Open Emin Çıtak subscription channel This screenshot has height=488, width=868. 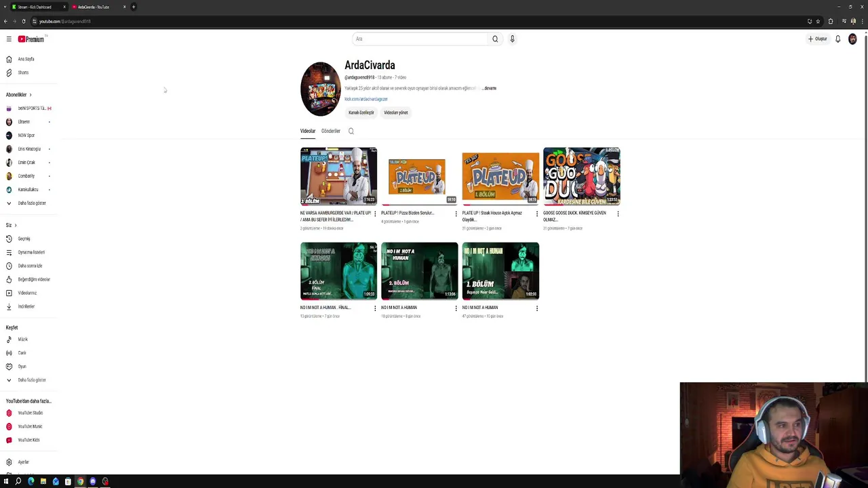(x=26, y=163)
